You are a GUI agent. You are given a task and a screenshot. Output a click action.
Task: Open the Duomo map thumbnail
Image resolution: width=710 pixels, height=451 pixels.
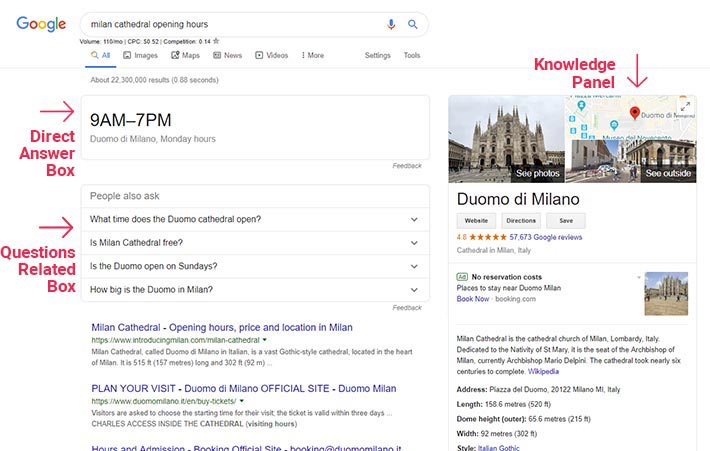[x=630, y=117]
